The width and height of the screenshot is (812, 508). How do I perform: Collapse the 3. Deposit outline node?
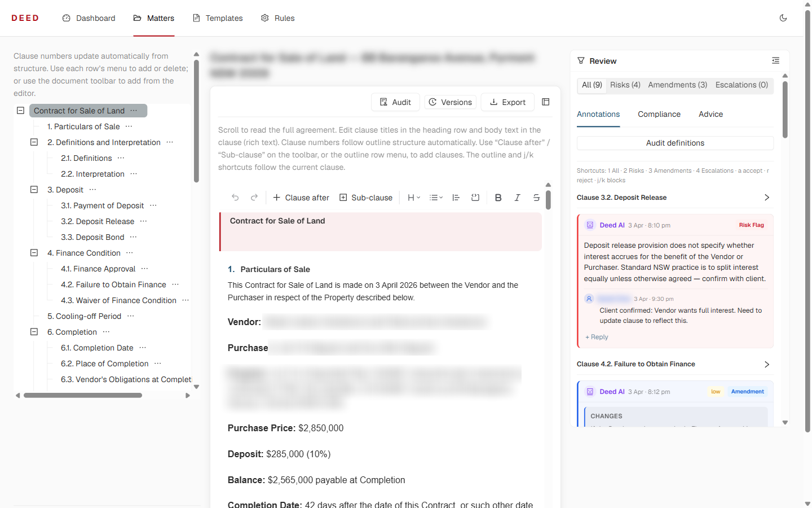[34, 190]
